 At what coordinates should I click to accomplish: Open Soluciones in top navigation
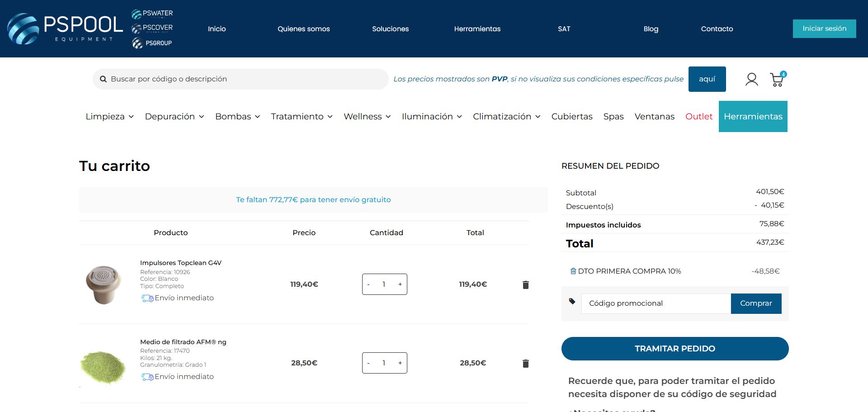click(x=391, y=29)
